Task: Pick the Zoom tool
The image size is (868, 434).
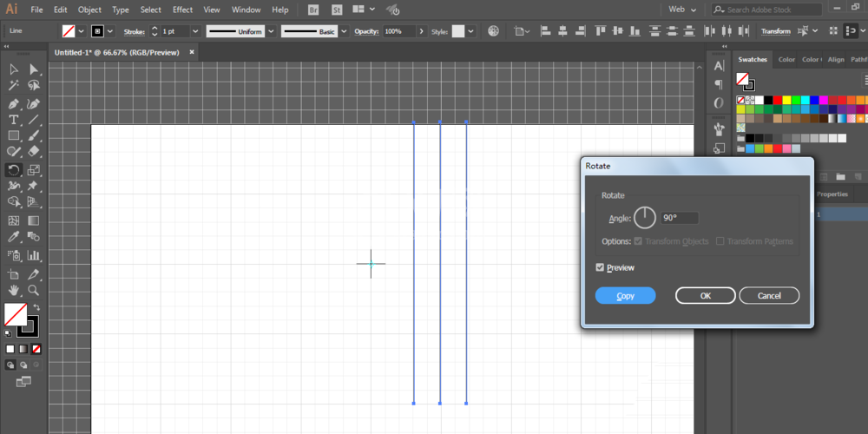Action: [x=34, y=290]
